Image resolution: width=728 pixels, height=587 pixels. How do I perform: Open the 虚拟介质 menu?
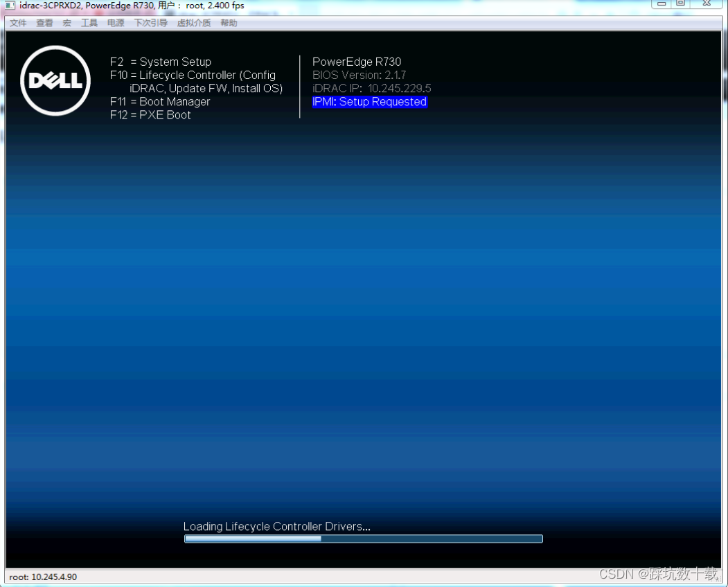pyautogui.click(x=194, y=23)
